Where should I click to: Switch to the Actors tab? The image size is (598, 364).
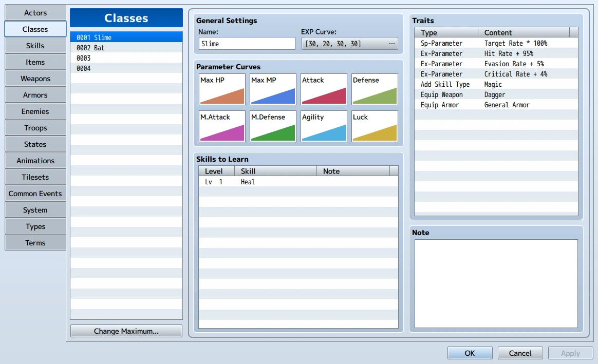pyautogui.click(x=35, y=12)
